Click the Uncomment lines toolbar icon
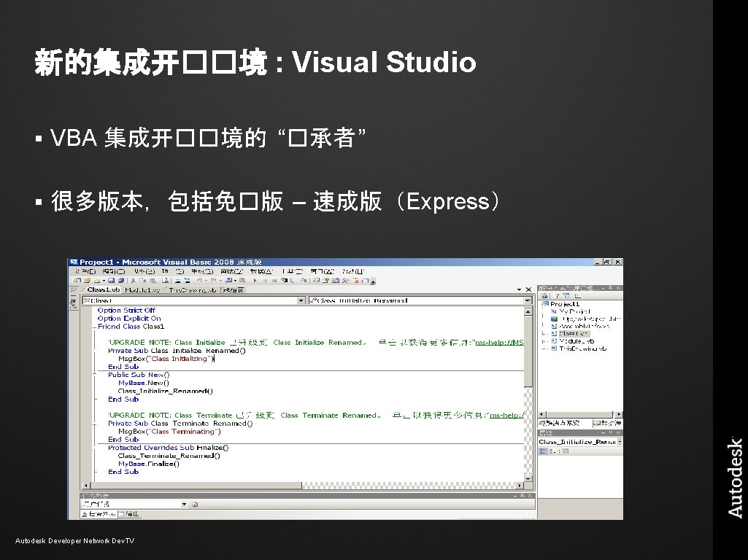The width and height of the screenshot is (748, 560). tap(188, 281)
